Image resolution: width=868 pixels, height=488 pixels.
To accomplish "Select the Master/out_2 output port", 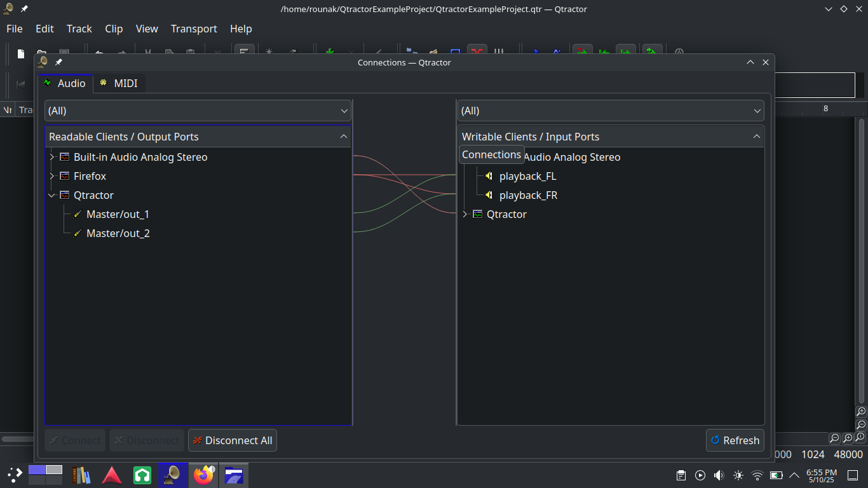I will [118, 233].
